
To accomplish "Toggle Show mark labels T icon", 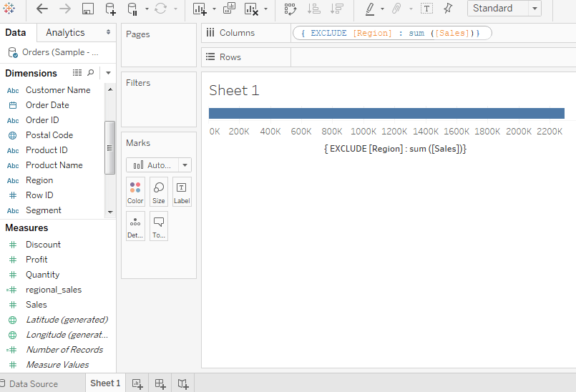I will pyautogui.click(x=426, y=9).
